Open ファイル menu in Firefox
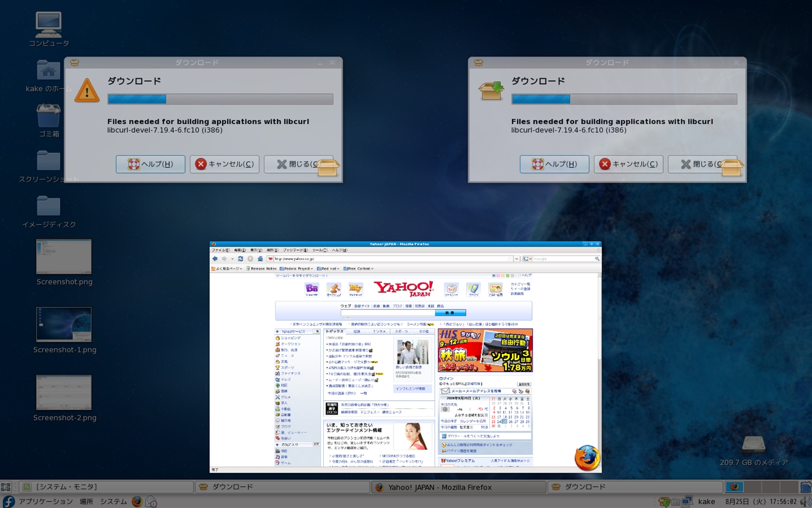The image size is (812, 508). coord(220,250)
